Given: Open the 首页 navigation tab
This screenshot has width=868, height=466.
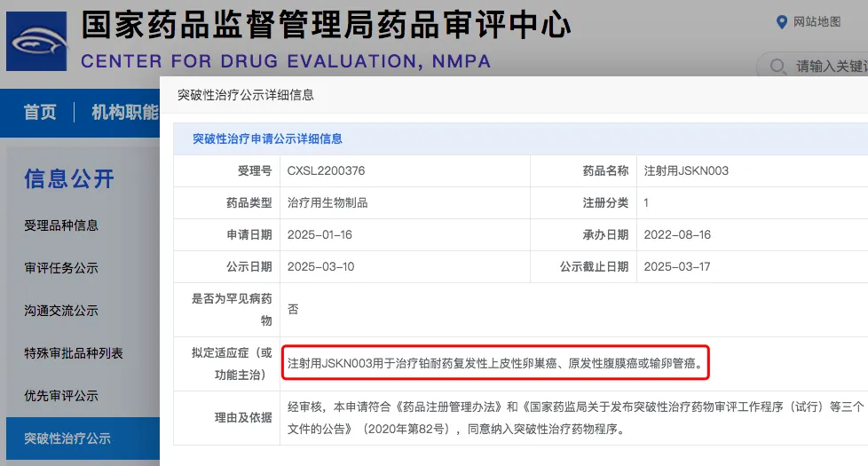Looking at the screenshot, I should 40,113.
